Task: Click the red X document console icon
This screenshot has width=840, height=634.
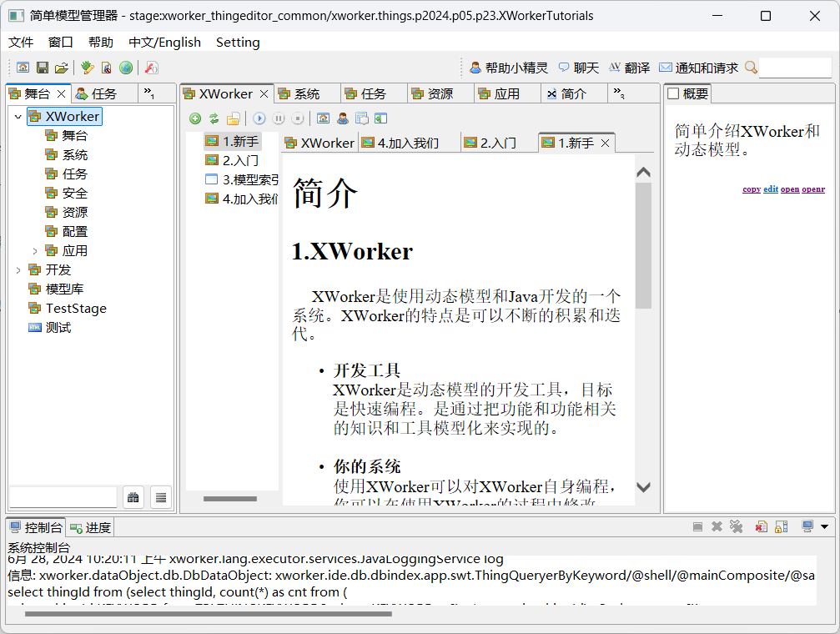Action: pos(762,527)
